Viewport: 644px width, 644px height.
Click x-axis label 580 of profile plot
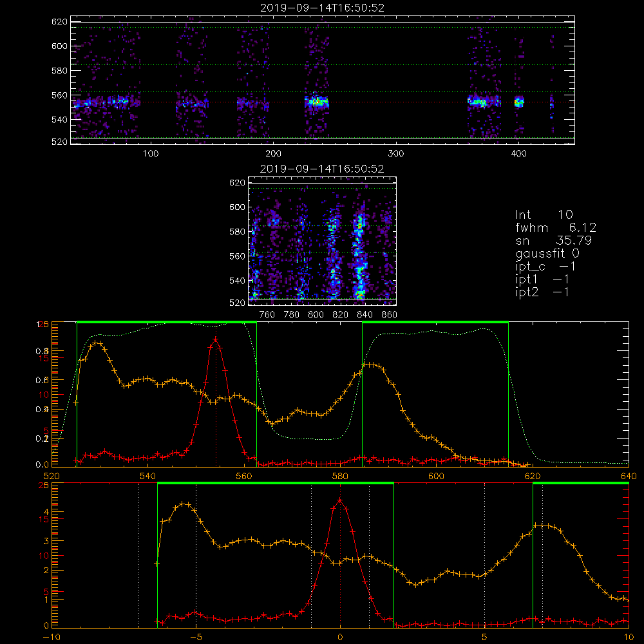(x=340, y=476)
